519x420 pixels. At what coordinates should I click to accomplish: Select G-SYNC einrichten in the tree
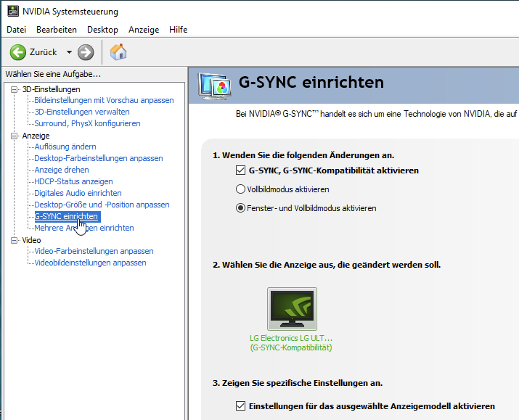point(68,216)
